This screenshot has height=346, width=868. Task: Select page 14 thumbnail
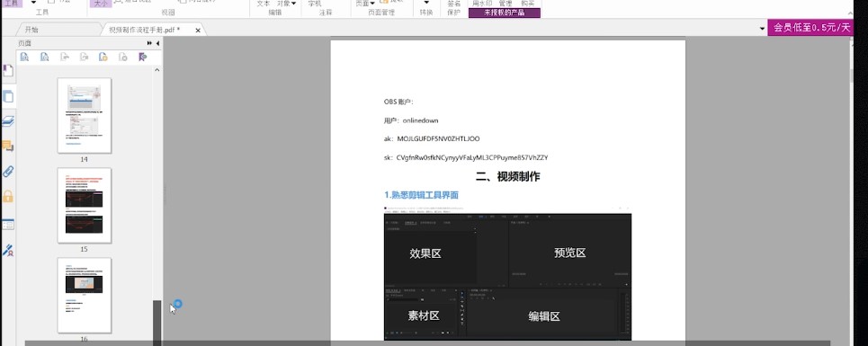85,116
